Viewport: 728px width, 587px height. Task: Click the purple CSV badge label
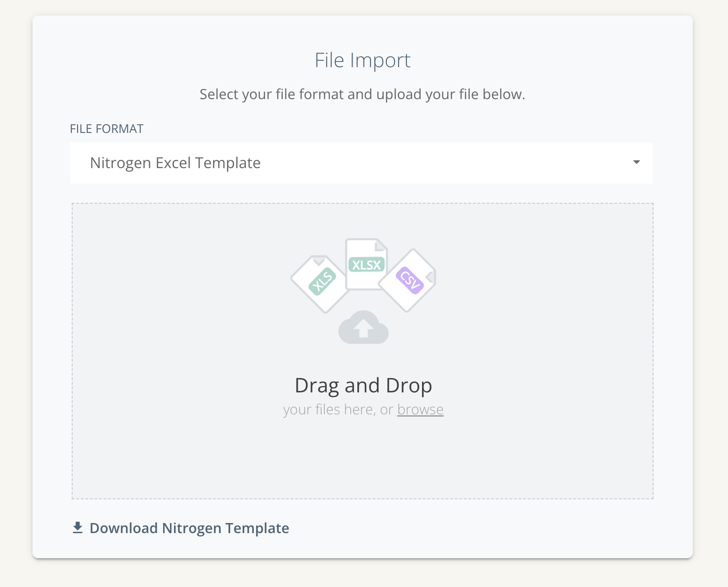pos(410,280)
